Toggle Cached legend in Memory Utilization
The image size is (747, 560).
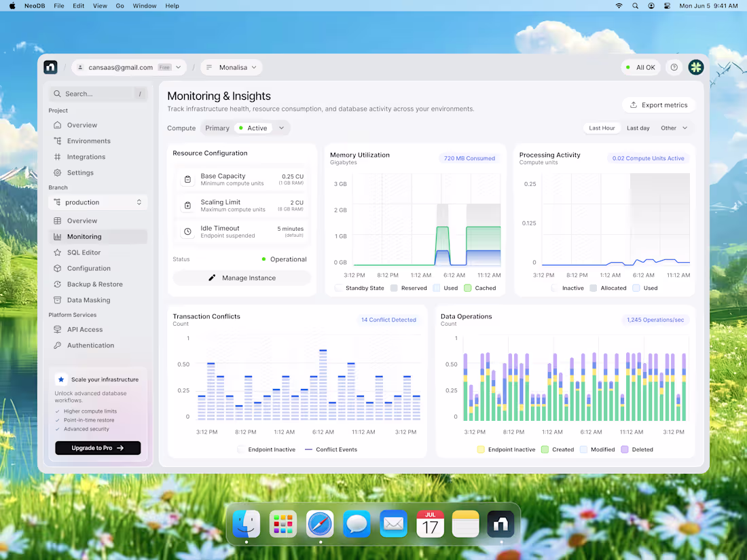click(x=480, y=288)
